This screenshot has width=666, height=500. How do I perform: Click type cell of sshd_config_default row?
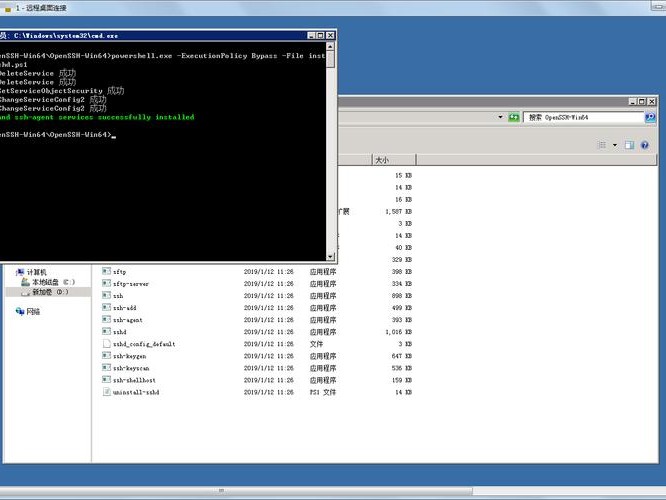point(316,344)
